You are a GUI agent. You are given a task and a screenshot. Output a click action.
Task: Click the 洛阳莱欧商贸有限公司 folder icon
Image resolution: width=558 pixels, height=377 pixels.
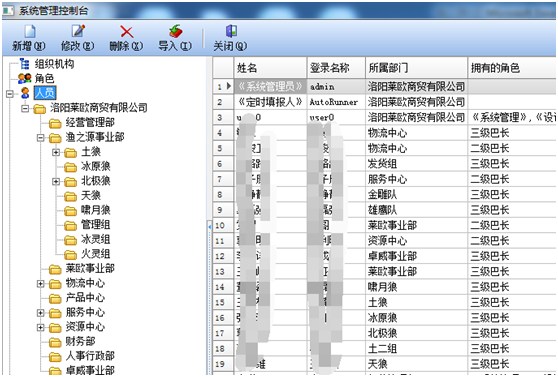(40, 108)
